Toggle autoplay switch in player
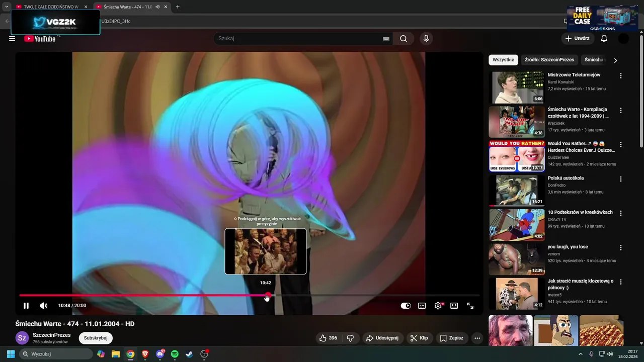644x362 pixels. [406, 305]
